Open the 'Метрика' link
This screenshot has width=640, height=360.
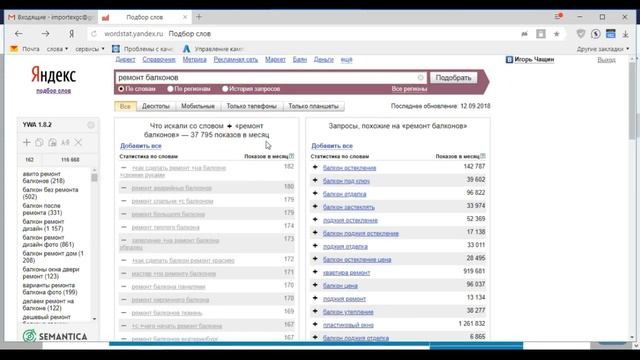[194, 60]
